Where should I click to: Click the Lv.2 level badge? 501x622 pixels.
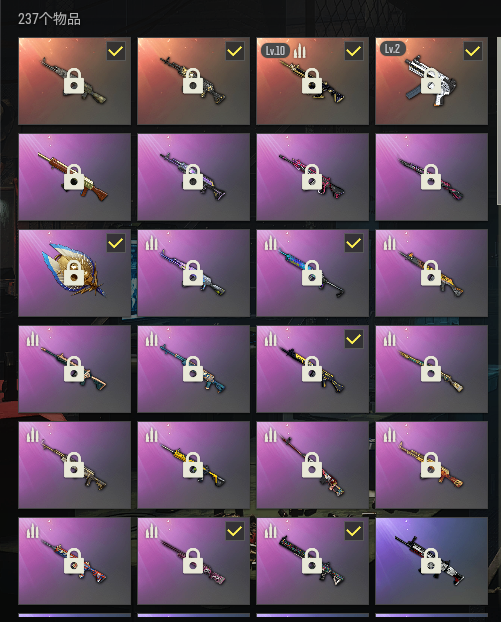tap(392, 49)
